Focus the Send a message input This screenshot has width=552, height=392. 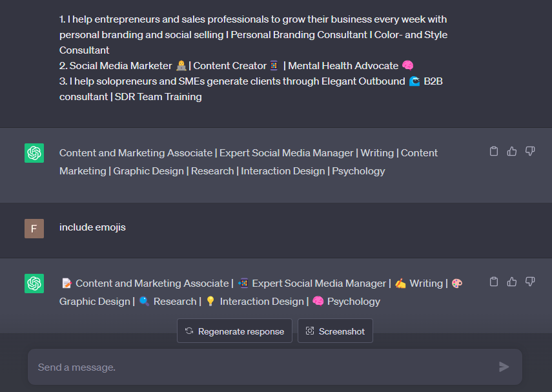coord(265,367)
